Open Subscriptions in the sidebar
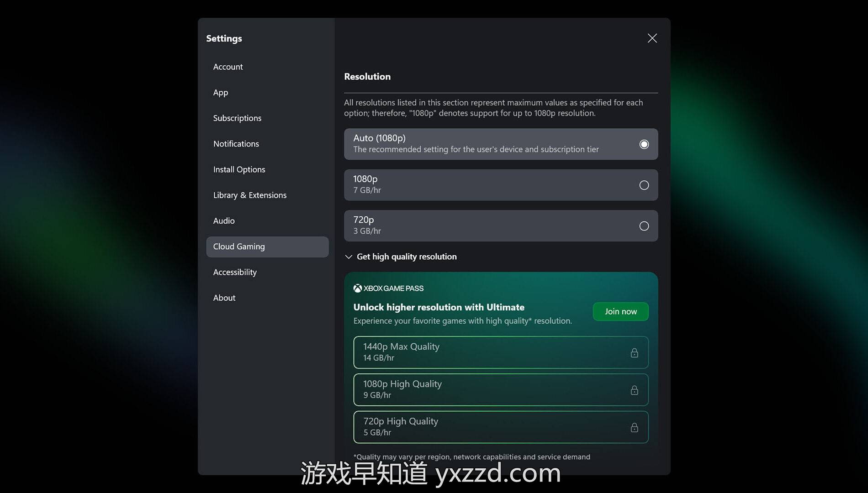This screenshot has height=493, width=868. point(237,118)
